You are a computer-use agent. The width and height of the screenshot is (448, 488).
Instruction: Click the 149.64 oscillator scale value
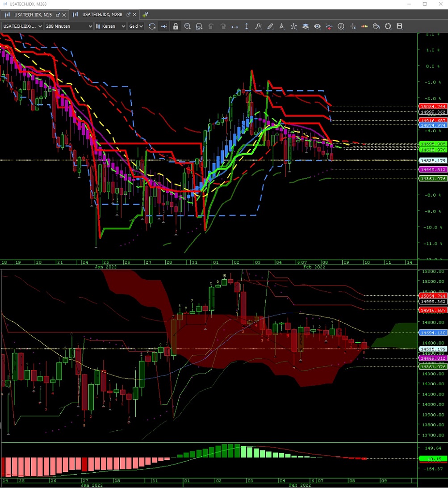[x=433, y=448]
